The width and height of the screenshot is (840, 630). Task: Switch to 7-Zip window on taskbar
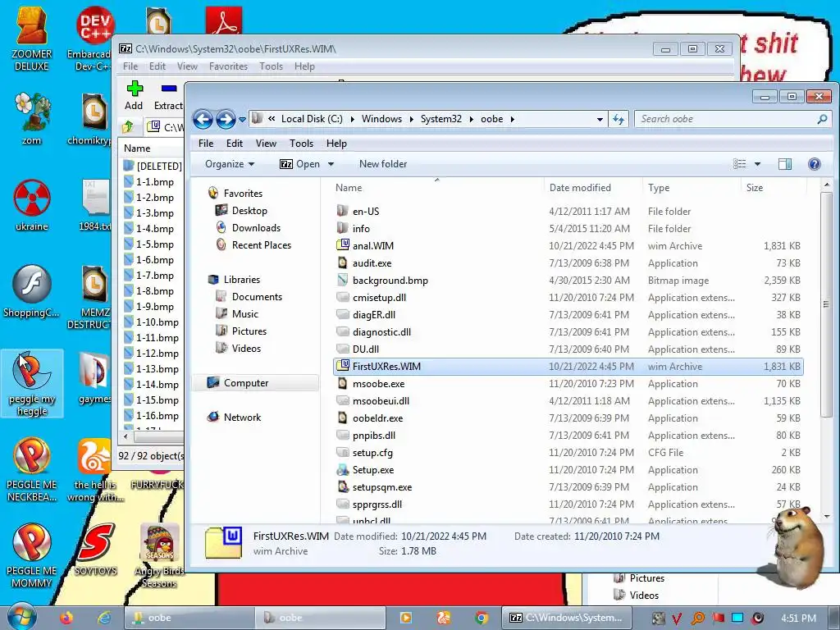(566, 618)
